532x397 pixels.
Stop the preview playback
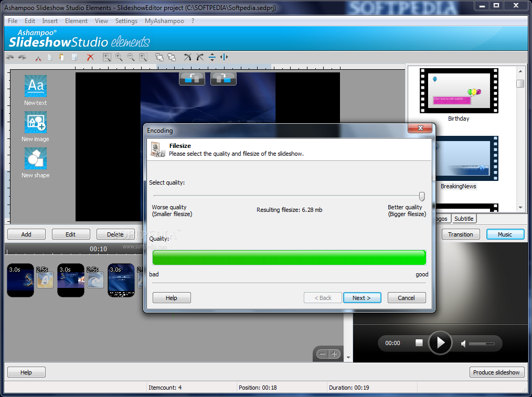[x=419, y=343]
